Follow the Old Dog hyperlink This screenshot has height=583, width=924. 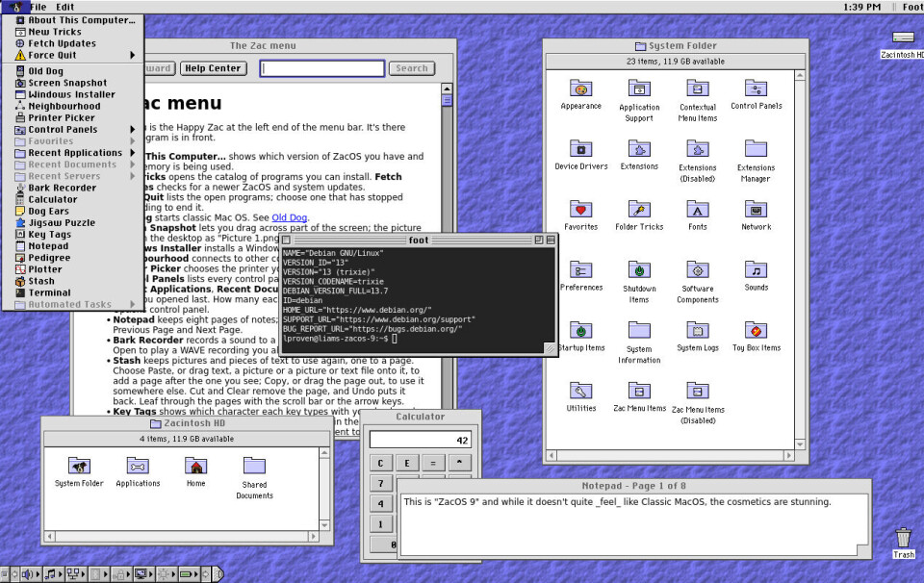pyautogui.click(x=290, y=217)
